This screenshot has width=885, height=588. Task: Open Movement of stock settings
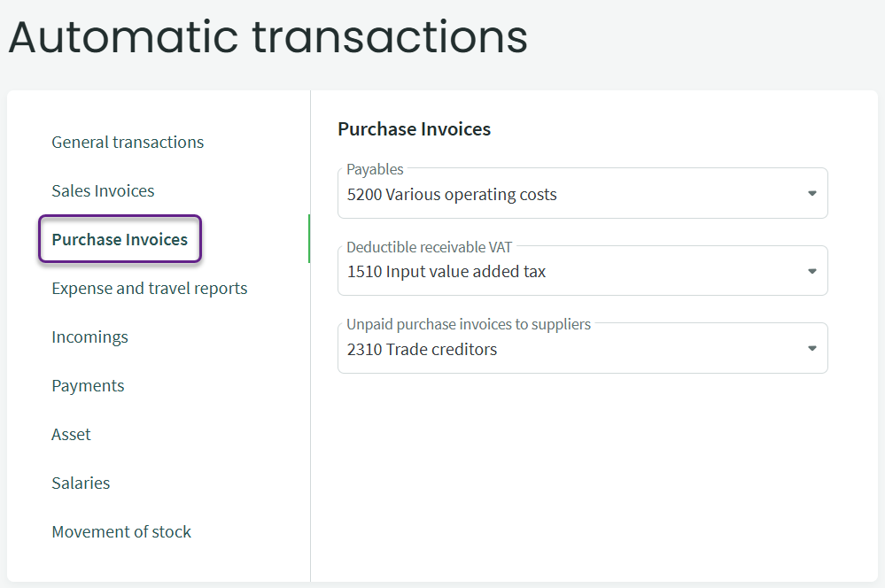coord(121,532)
